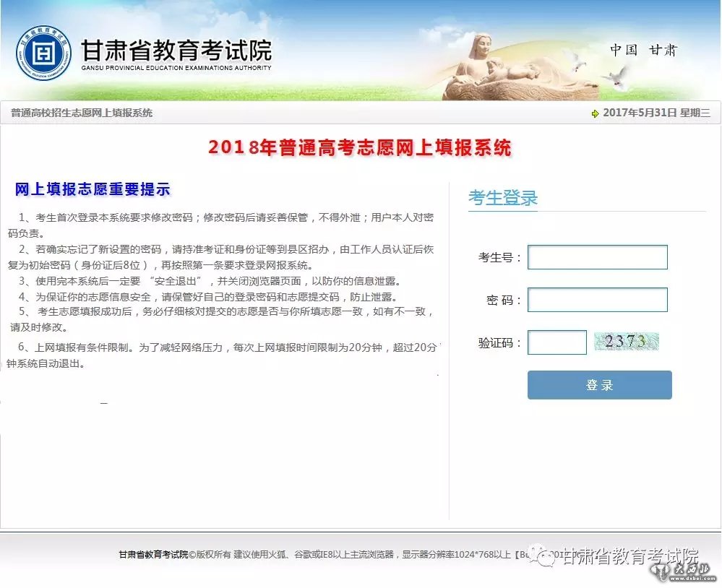
Task: Click the WeChat watermark icon in the footer
Action: coord(541,555)
